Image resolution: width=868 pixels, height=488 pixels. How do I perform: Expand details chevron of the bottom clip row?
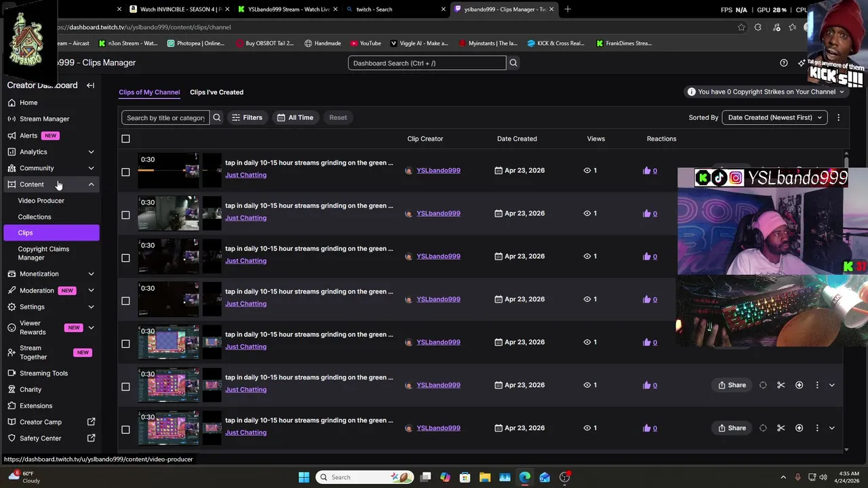coord(832,428)
